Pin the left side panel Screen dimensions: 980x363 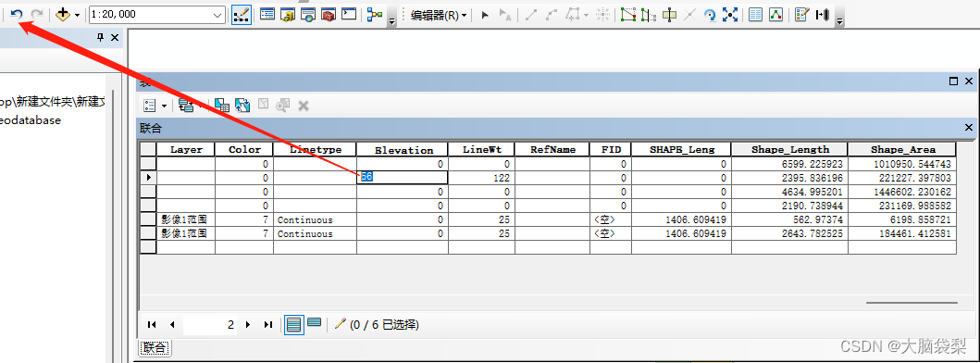[x=100, y=38]
